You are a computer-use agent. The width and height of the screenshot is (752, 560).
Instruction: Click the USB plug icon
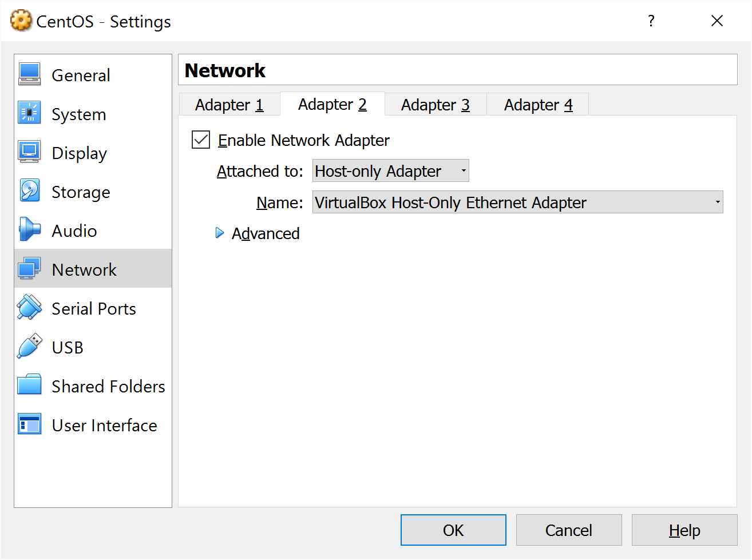[29, 347]
